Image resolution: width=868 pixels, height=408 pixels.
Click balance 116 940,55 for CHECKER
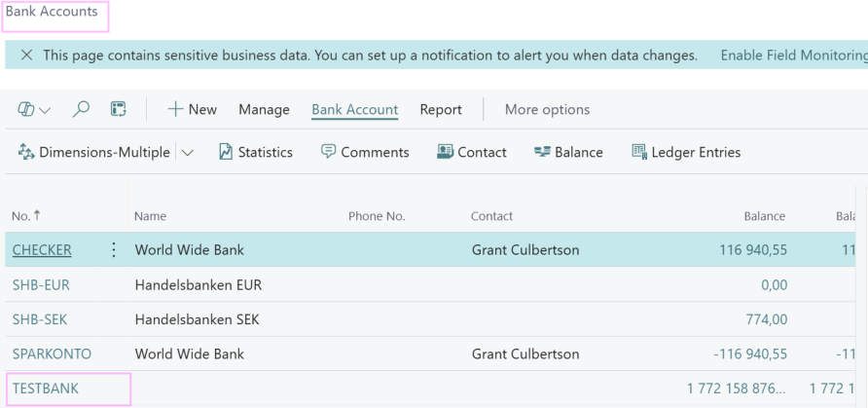753,249
